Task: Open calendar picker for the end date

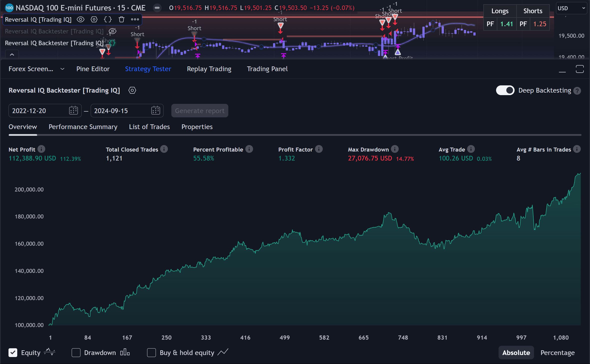Action: 156,111
